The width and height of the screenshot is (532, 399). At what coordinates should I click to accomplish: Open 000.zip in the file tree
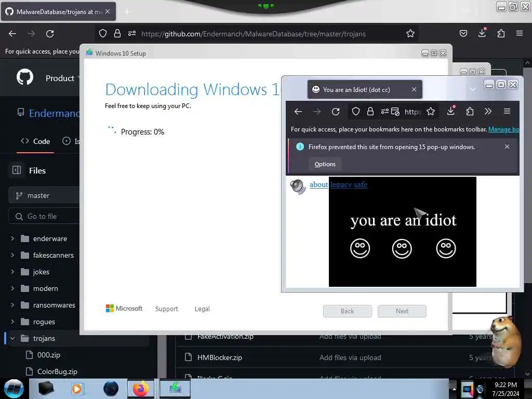49,355
